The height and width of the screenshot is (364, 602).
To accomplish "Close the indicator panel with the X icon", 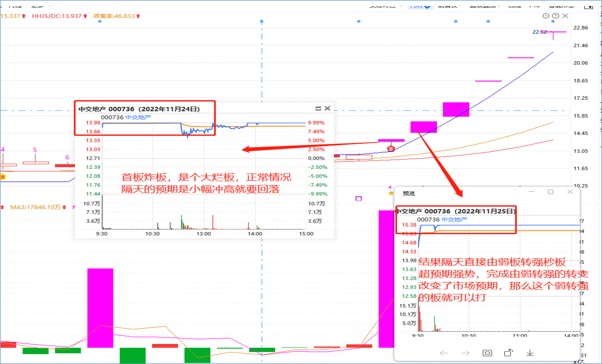I will pyautogui.click(x=565, y=16).
